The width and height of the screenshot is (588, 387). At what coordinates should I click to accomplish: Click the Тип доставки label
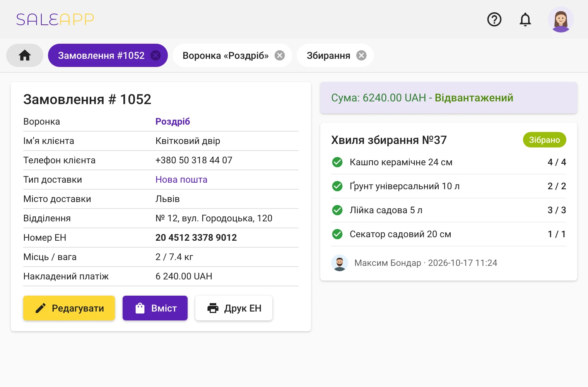(53, 180)
